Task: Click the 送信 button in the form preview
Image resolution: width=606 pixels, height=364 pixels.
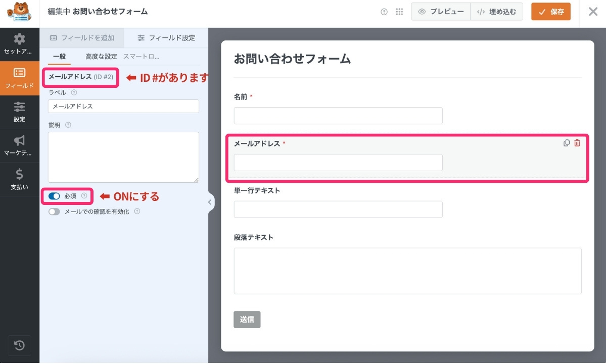Action: coord(247,319)
